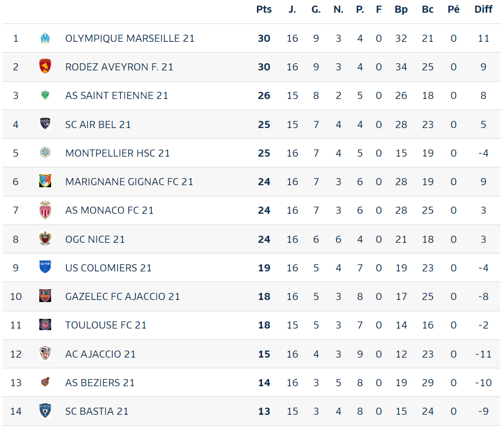Click the Bp column header

point(401,9)
